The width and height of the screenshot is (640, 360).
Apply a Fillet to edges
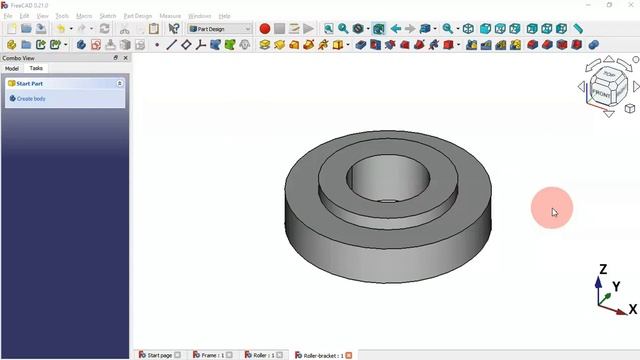532,44
